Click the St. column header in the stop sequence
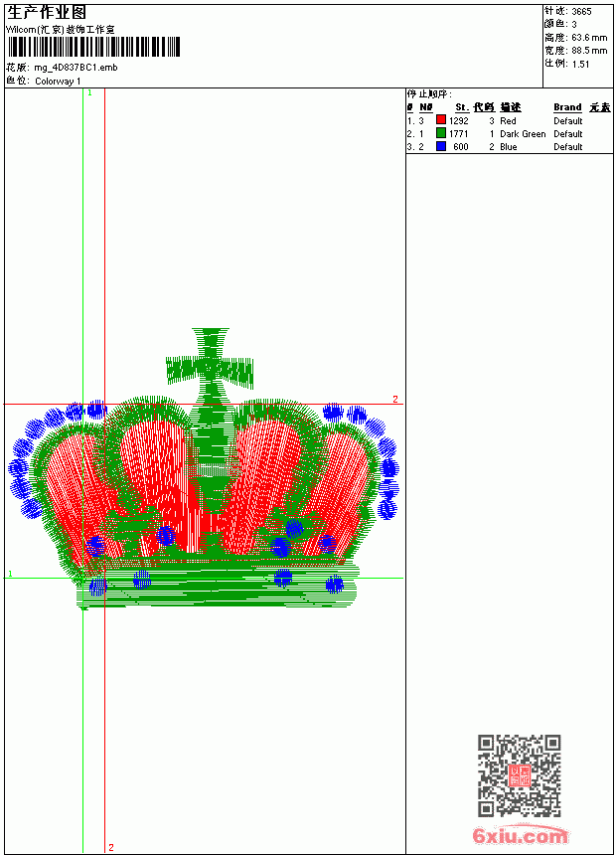Screen dimensions: 616x855 pos(462,107)
